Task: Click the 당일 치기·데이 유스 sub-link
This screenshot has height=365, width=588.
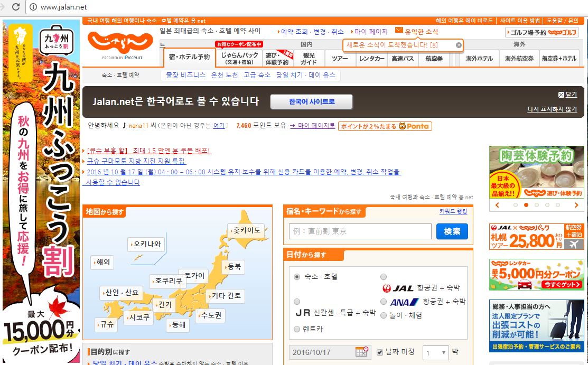Action: pyautogui.click(x=306, y=75)
